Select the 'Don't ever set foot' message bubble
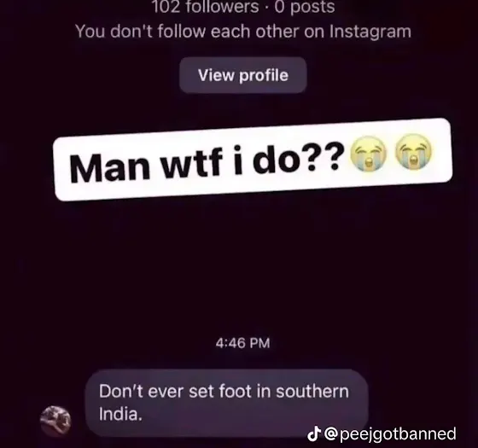This screenshot has height=448, width=478. [227, 403]
